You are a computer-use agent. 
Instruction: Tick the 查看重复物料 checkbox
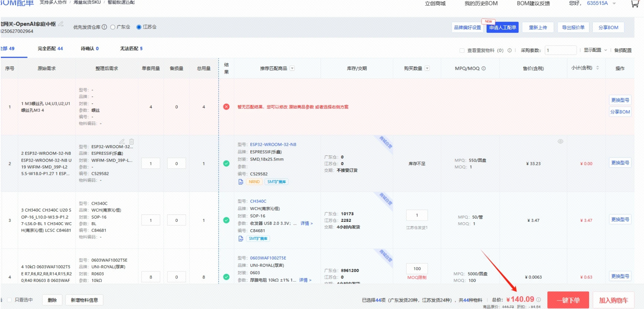point(462,50)
